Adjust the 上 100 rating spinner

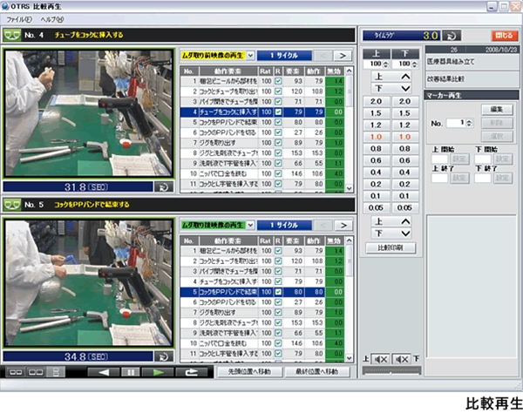point(385,64)
